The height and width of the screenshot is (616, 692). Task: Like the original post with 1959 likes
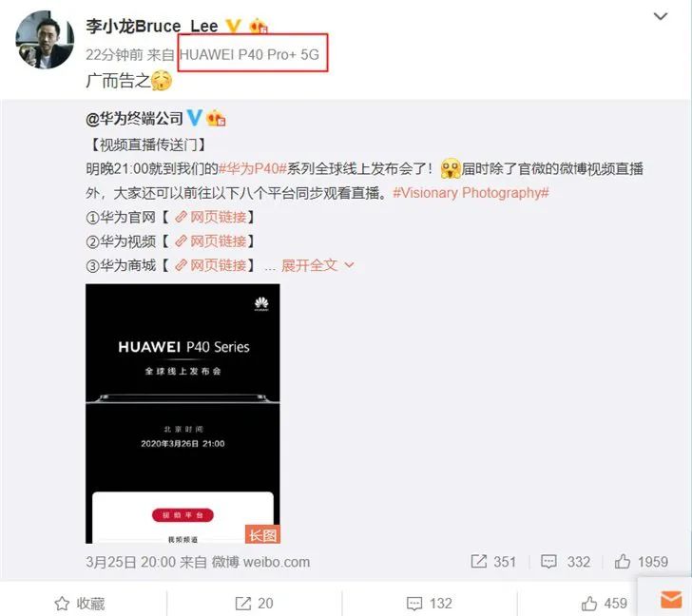(x=642, y=562)
